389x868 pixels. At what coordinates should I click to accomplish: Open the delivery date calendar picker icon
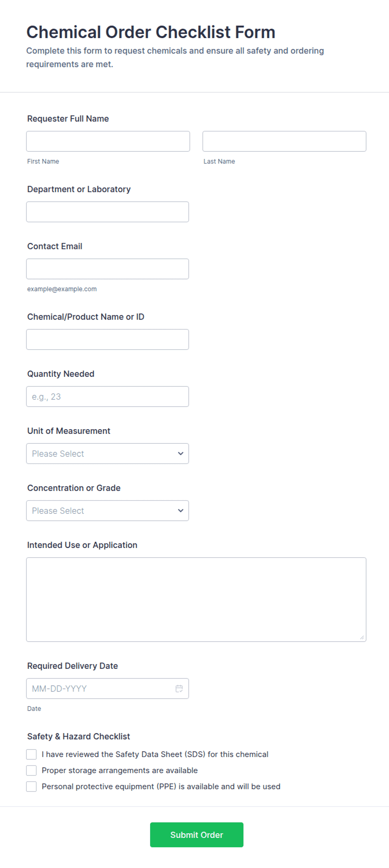[179, 689]
